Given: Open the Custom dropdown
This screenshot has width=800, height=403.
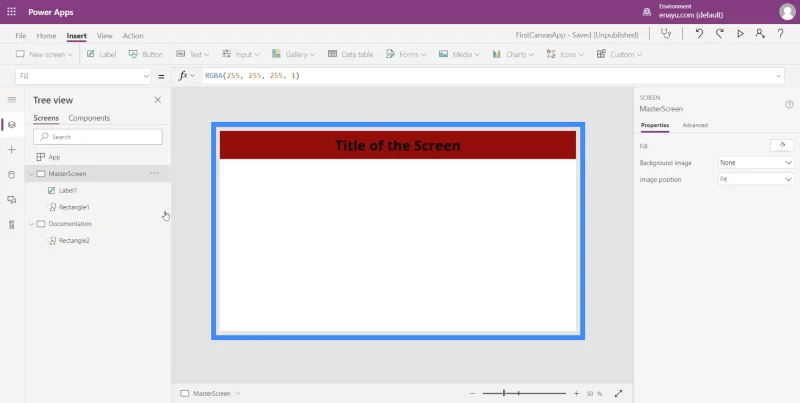Looking at the screenshot, I should 619,54.
